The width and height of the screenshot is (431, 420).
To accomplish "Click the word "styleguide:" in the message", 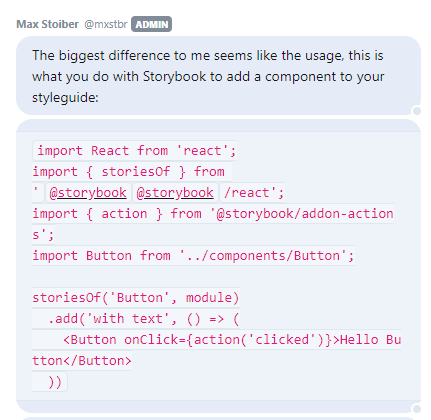I will pos(65,98).
